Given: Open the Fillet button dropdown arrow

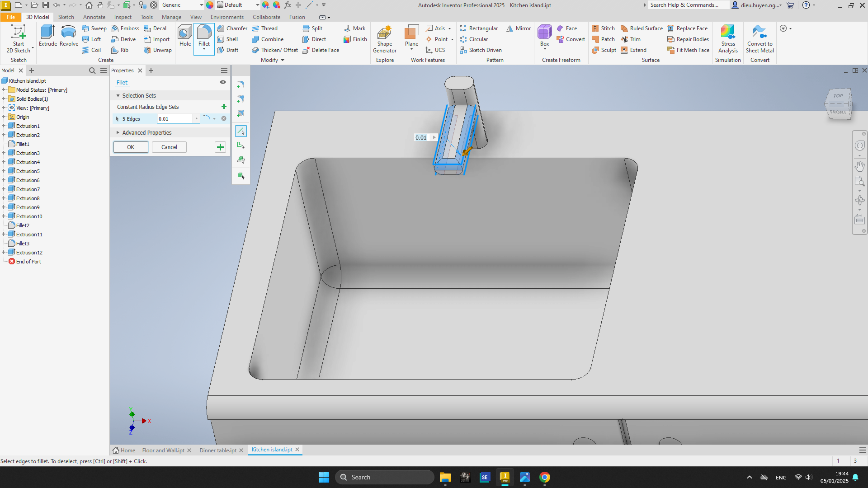Looking at the screenshot, I should point(204,49).
